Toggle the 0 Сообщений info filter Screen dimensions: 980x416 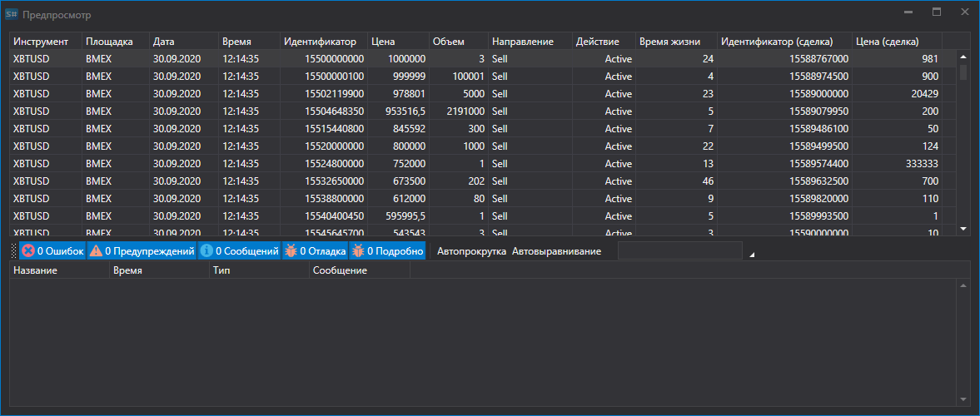coord(239,251)
